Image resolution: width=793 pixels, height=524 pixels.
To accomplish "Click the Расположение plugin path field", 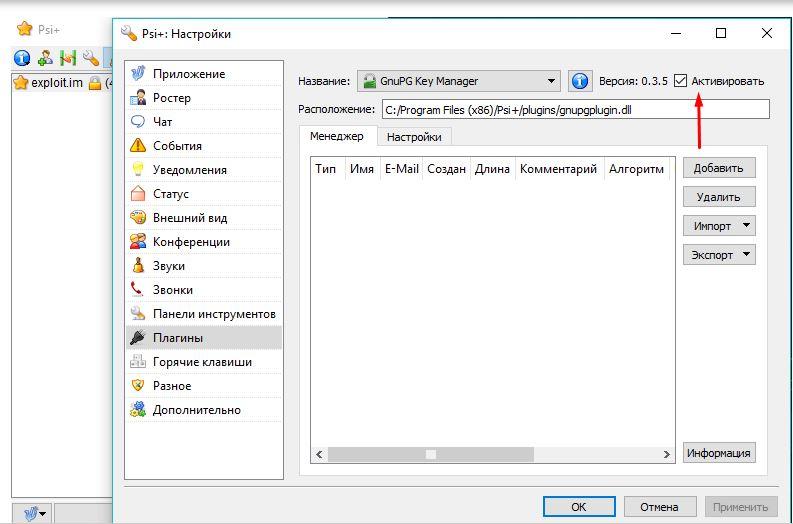I will coord(576,109).
